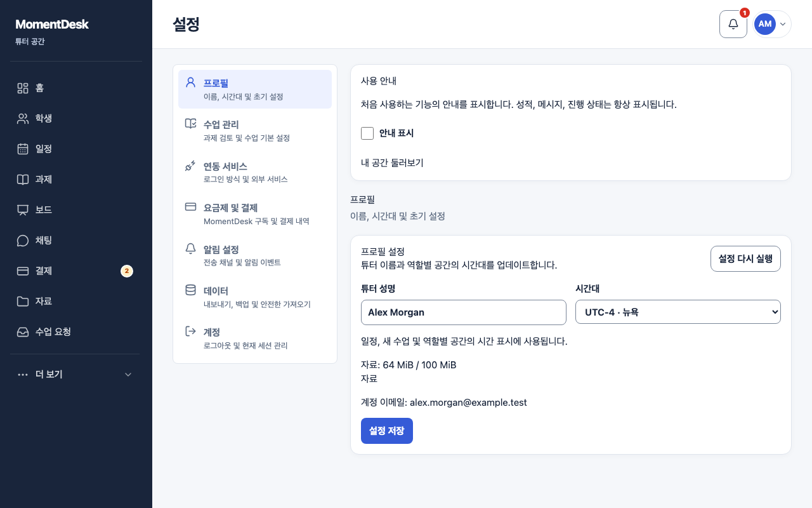Open the 요금제 및 결제 settings tab
This screenshot has width=812, height=508.
255,213
